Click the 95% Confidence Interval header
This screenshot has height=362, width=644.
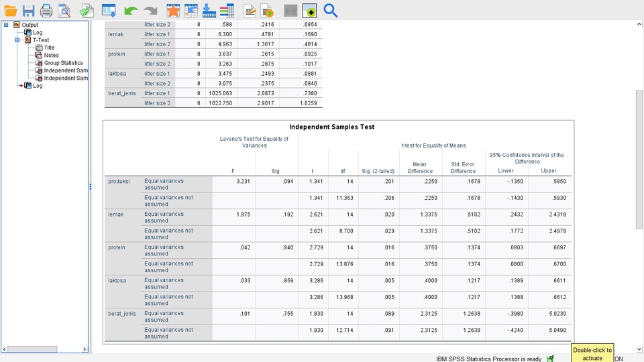pos(527,158)
